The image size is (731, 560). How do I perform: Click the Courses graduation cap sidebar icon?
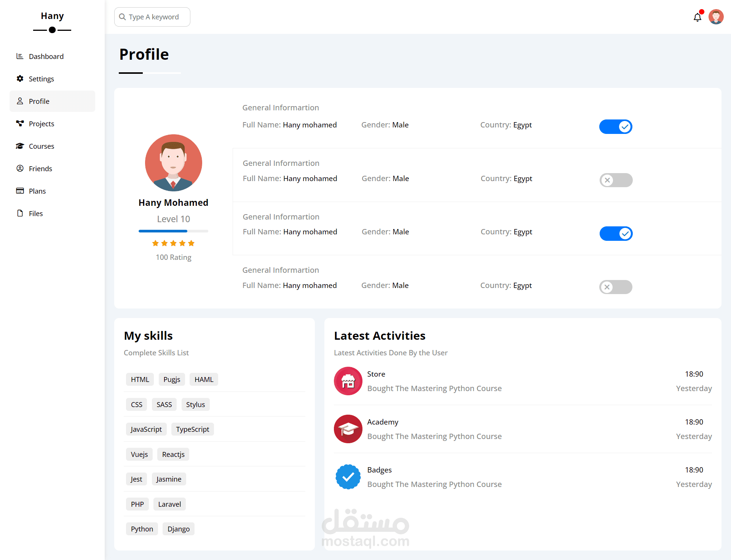[x=20, y=146]
